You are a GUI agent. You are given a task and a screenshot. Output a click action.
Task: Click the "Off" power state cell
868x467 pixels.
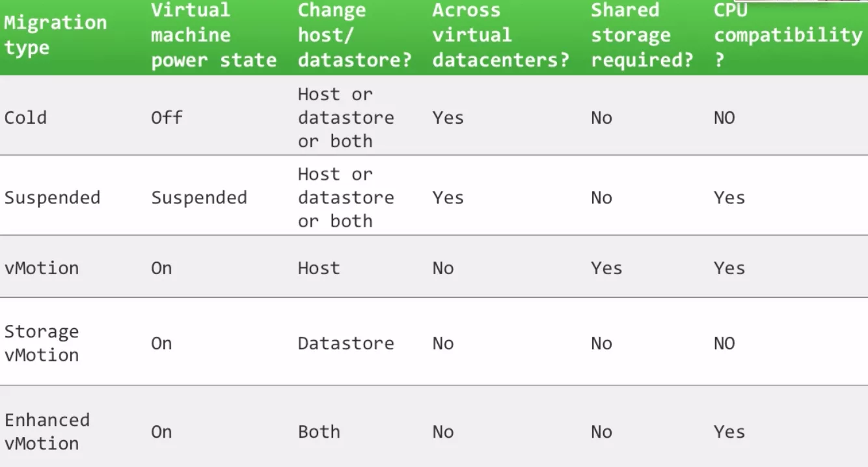[x=167, y=118]
